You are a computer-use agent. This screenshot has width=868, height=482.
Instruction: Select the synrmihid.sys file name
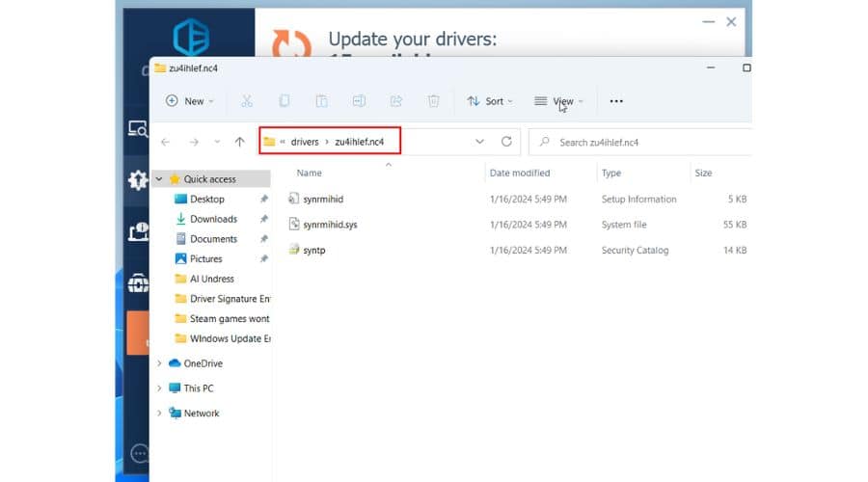pyautogui.click(x=330, y=224)
